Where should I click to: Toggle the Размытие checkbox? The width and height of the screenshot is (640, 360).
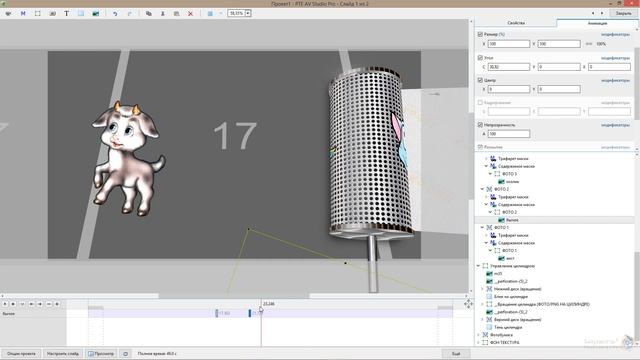click(x=480, y=147)
